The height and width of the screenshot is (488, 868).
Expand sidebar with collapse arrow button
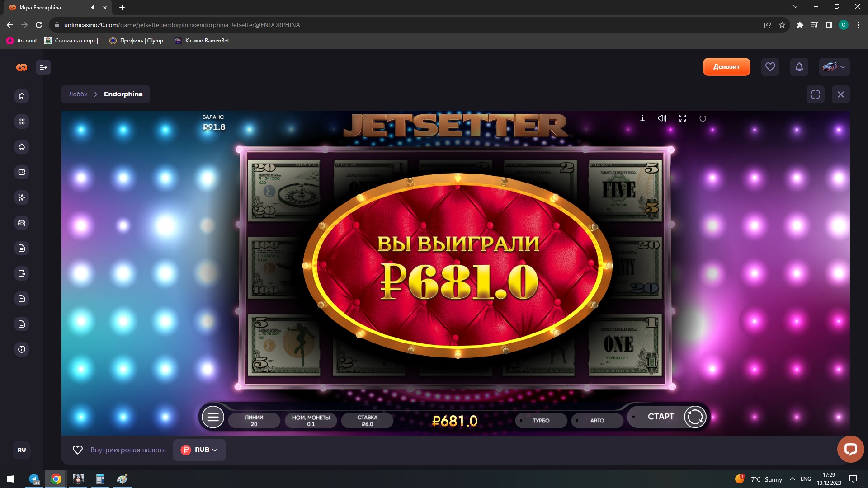43,67
